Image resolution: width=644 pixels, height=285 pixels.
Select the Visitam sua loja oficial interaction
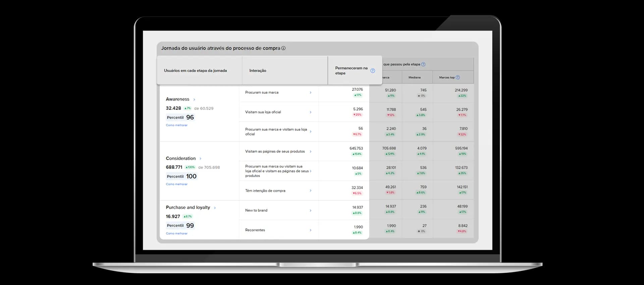(263, 112)
